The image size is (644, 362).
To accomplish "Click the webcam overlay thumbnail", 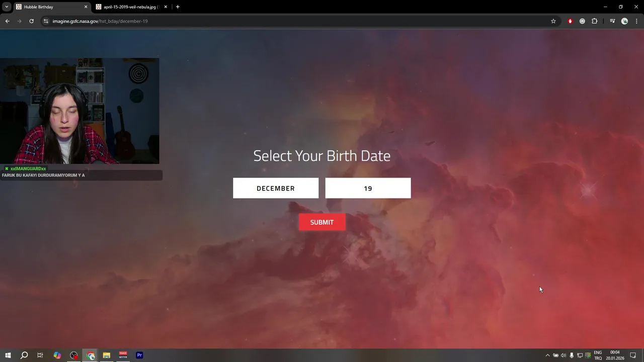I will point(79,111).
